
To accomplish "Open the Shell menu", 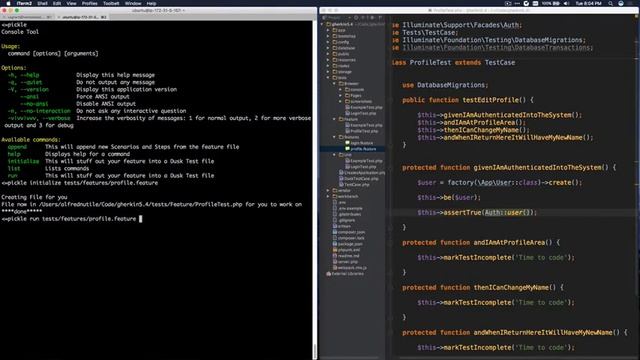I will (42, 3).
